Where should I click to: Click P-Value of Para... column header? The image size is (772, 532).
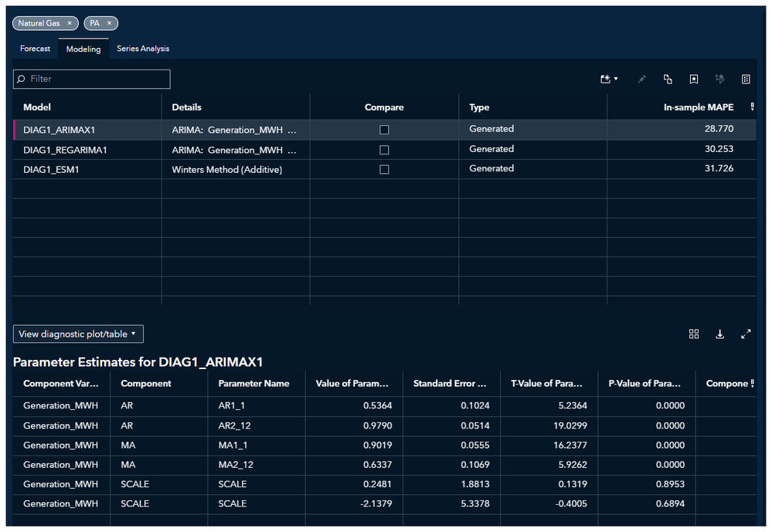pos(644,384)
